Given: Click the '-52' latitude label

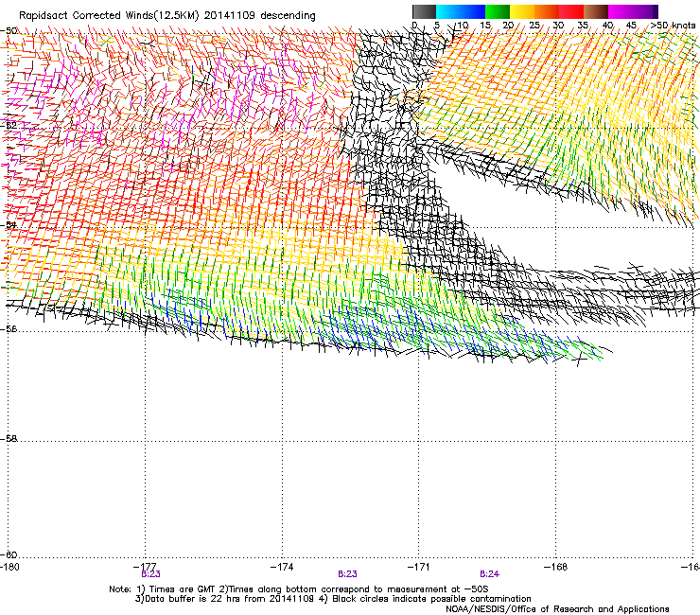Looking at the screenshot, I should click(9, 125).
